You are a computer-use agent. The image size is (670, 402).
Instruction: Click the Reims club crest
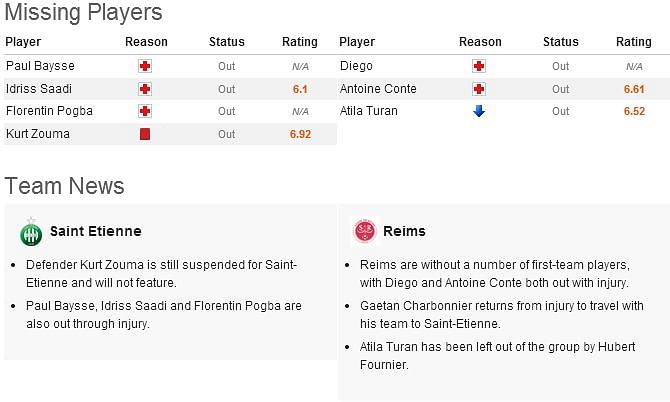(x=364, y=232)
